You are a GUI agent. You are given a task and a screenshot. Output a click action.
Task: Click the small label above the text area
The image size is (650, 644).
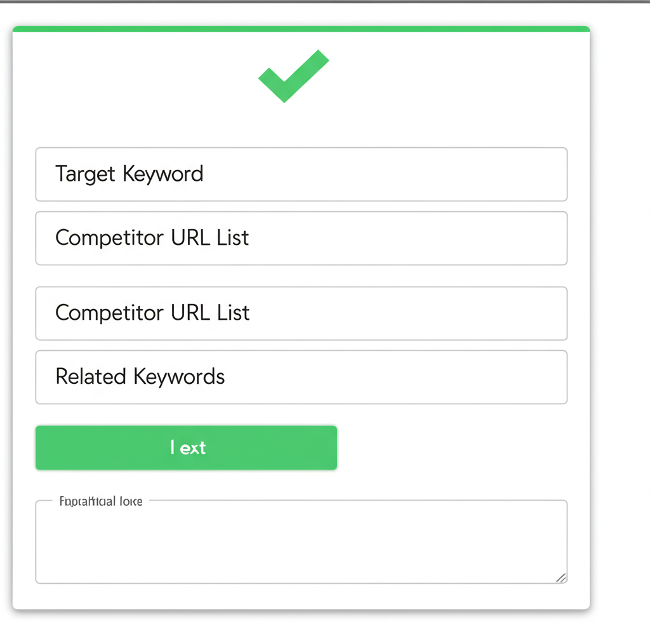(x=100, y=501)
